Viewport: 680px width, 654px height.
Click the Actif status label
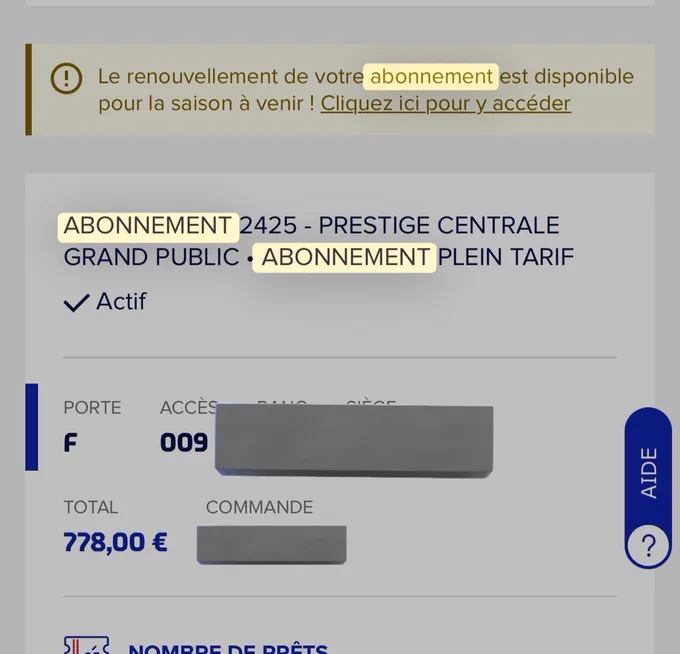[121, 301]
